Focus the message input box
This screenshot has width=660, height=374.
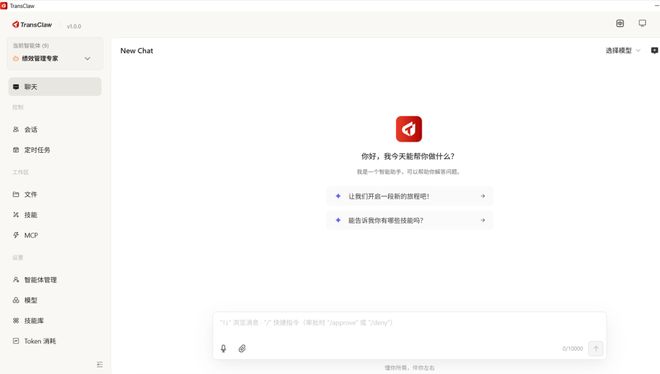(409, 323)
